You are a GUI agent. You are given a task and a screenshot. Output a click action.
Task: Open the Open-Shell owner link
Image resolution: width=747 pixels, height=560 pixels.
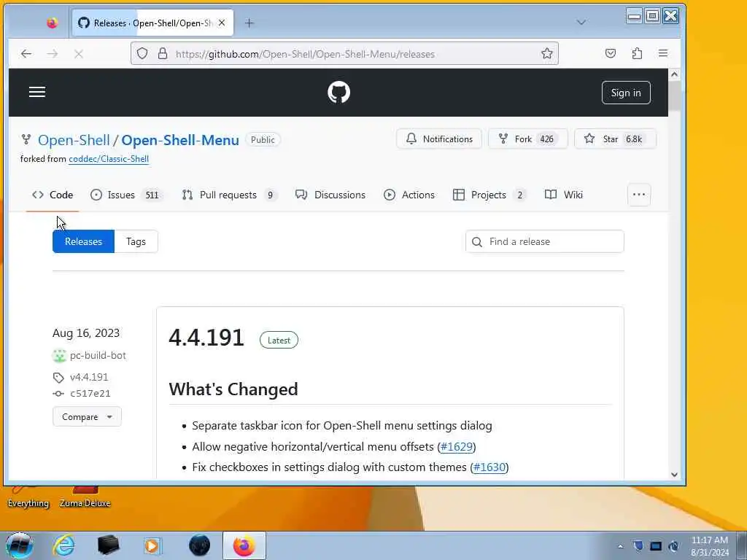(74, 140)
